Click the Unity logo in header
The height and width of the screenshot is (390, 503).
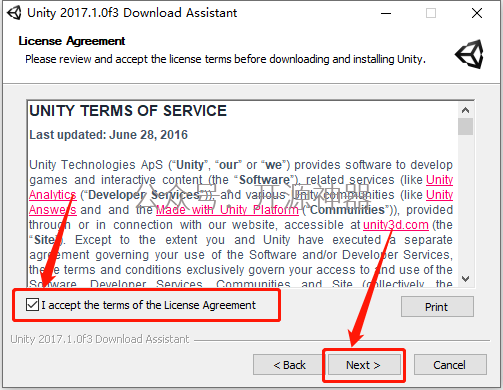[470, 54]
